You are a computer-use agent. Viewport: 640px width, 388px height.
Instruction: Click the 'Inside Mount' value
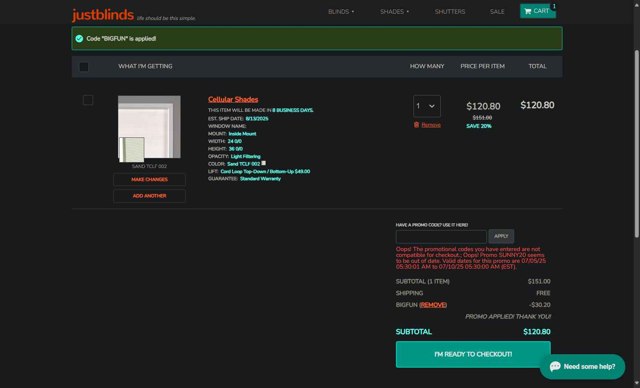pyautogui.click(x=242, y=134)
